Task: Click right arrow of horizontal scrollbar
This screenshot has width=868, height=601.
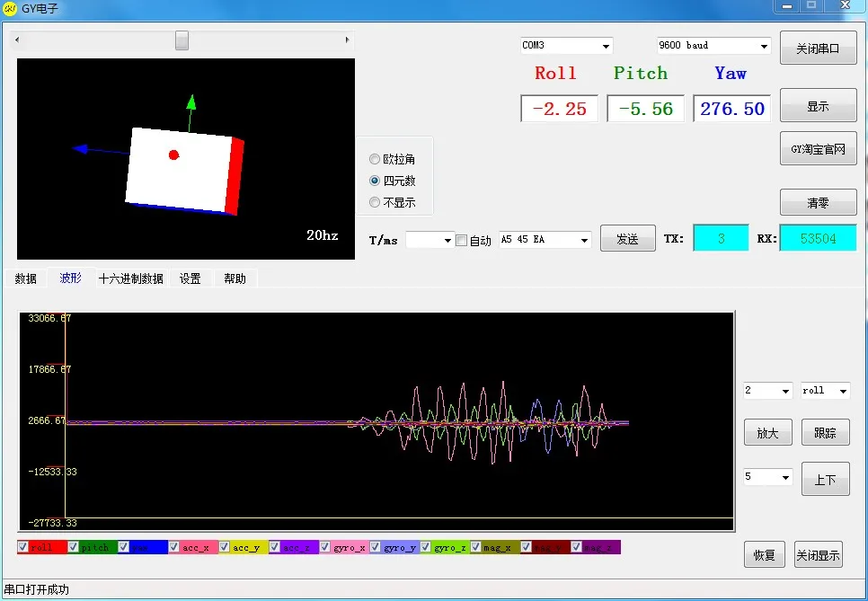Action: [347, 40]
